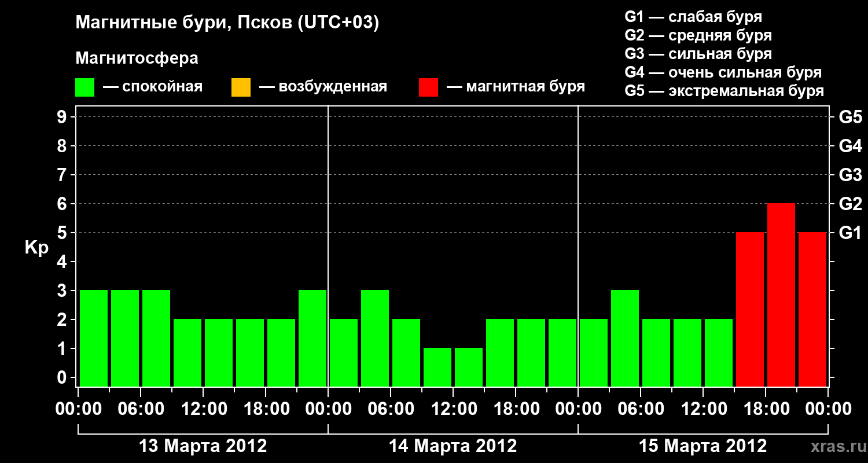The image size is (868, 463).
Task: Click the '12:00' time label under 14 Марта
Action: 453,409
